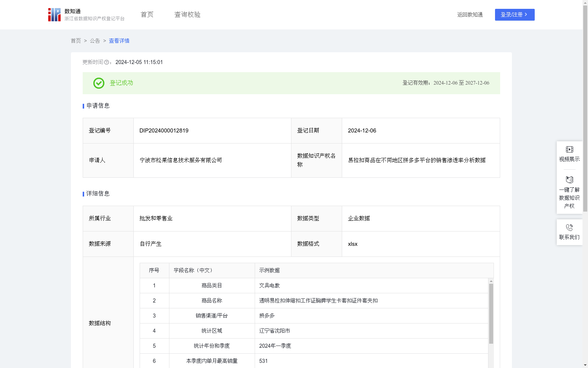Click the sample value 拼多多

267,316
